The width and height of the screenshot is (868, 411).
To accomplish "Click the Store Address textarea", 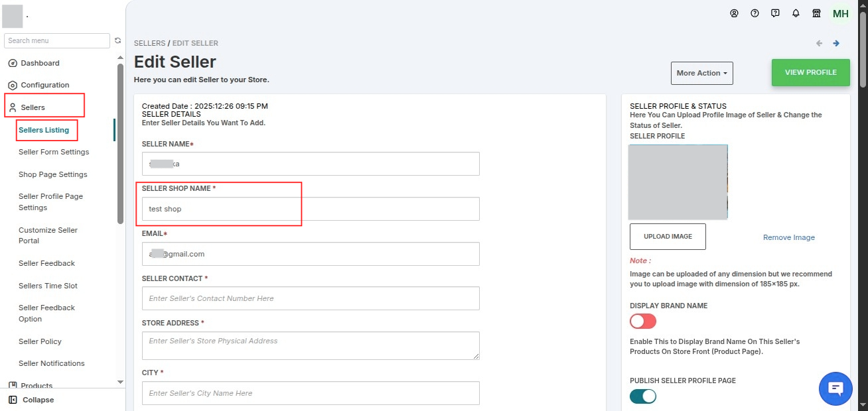I will point(311,345).
